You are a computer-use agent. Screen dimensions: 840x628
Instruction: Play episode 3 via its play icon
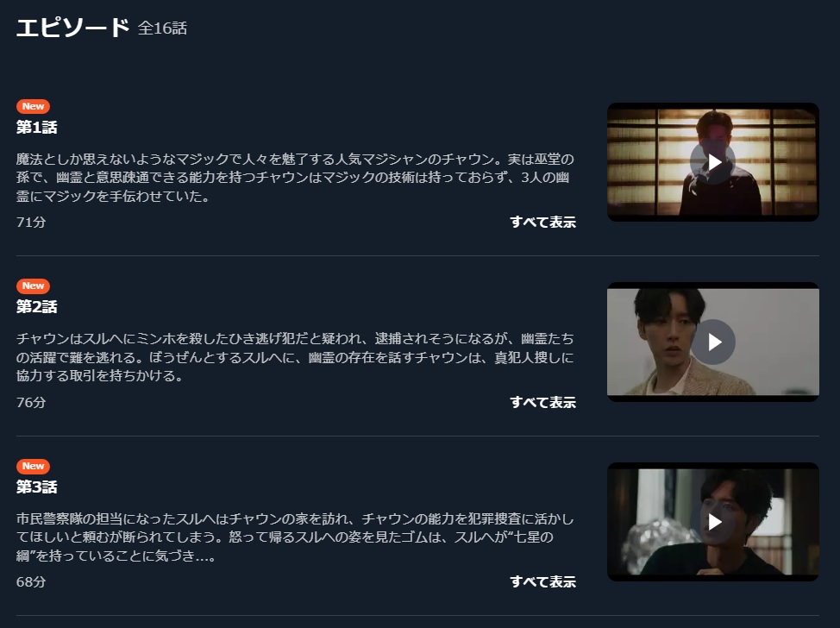(712, 521)
